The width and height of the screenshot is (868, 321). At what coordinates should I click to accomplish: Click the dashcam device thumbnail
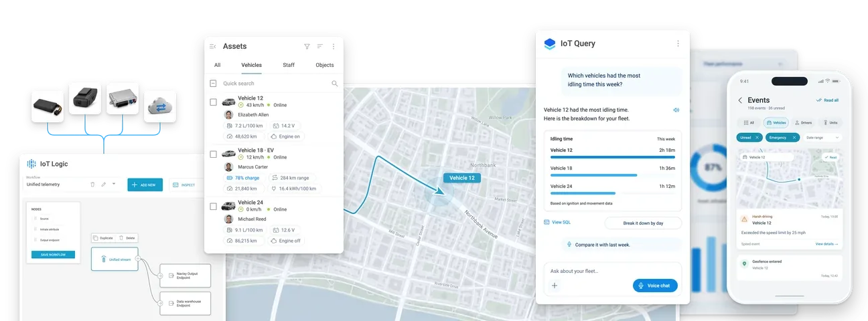85,99
